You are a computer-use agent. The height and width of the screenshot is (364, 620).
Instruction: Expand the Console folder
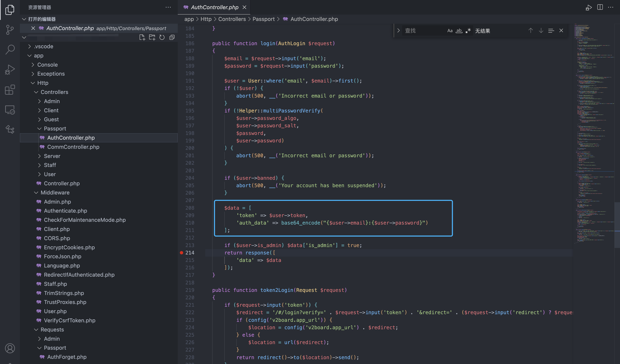pos(47,65)
